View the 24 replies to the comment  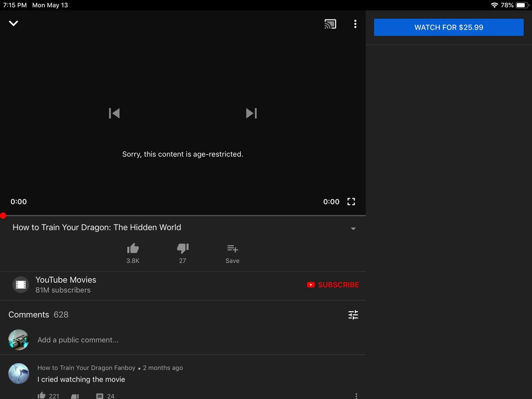(x=106, y=396)
